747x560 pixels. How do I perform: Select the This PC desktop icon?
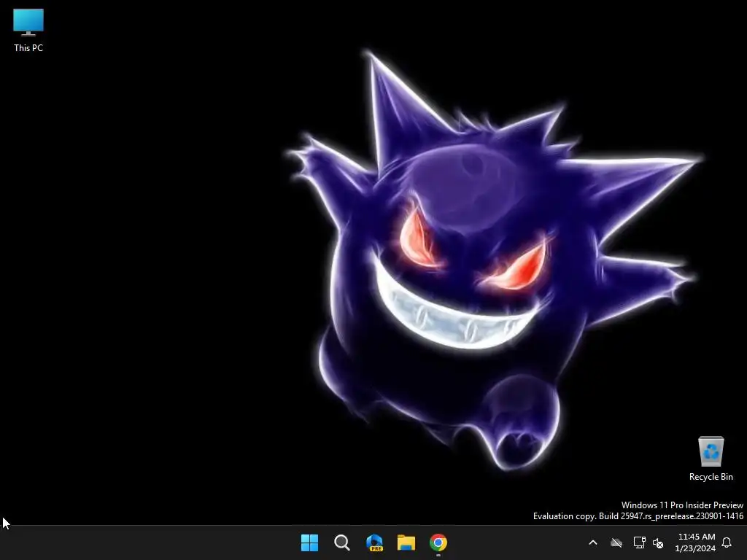click(x=28, y=30)
